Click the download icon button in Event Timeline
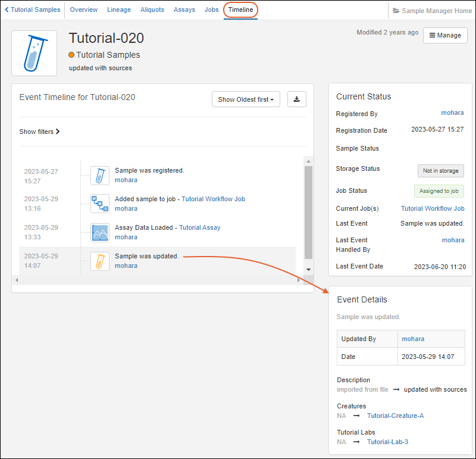 click(296, 99)
